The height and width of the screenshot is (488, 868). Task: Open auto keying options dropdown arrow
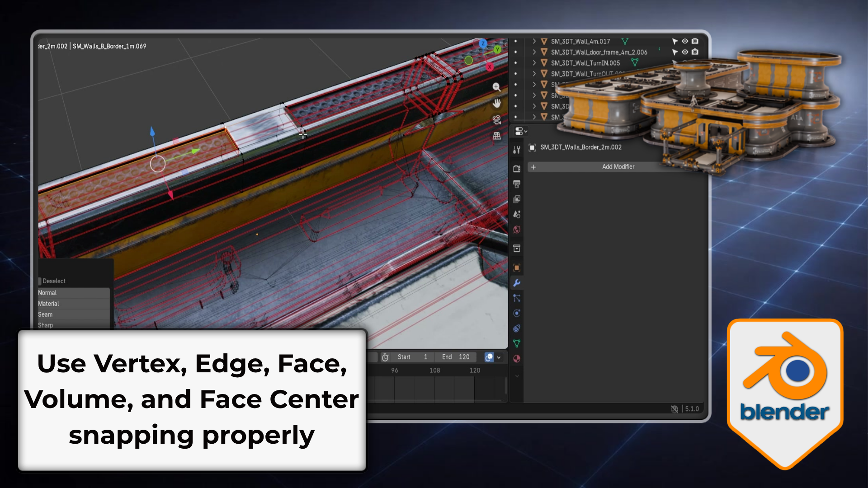499,357
